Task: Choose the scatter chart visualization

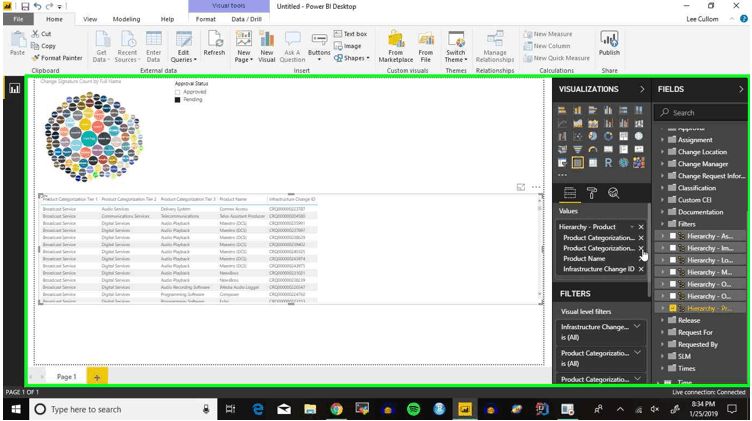Action: 577,136
